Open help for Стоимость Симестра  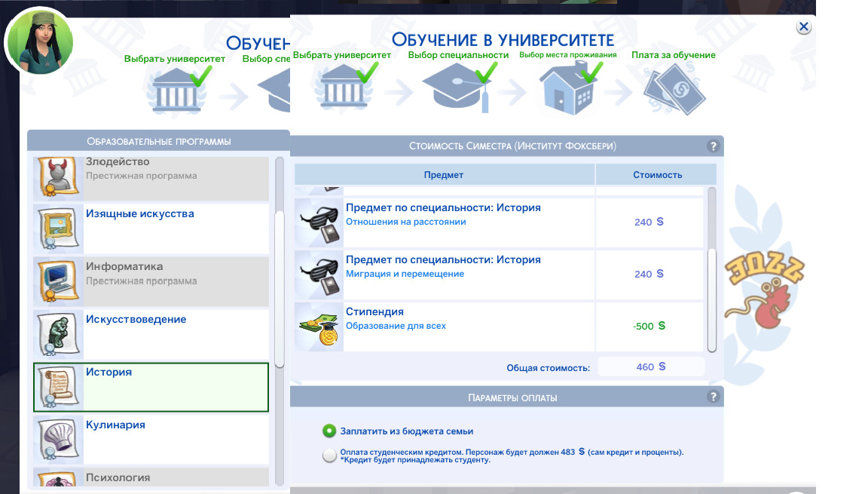[713, 146]
